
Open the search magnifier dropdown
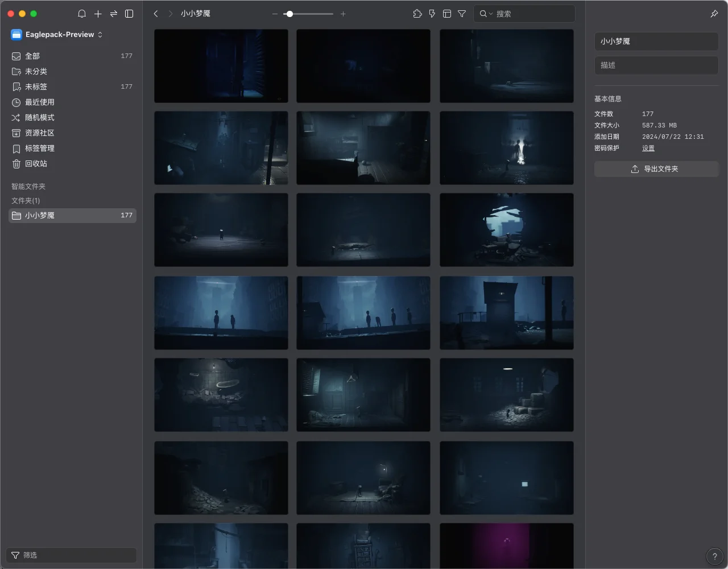click(486, 14)
